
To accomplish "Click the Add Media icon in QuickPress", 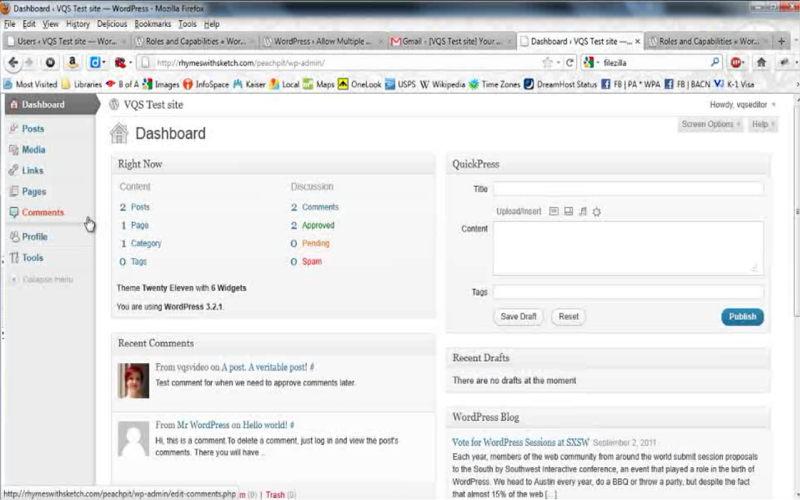I will (x=596, y=211).
